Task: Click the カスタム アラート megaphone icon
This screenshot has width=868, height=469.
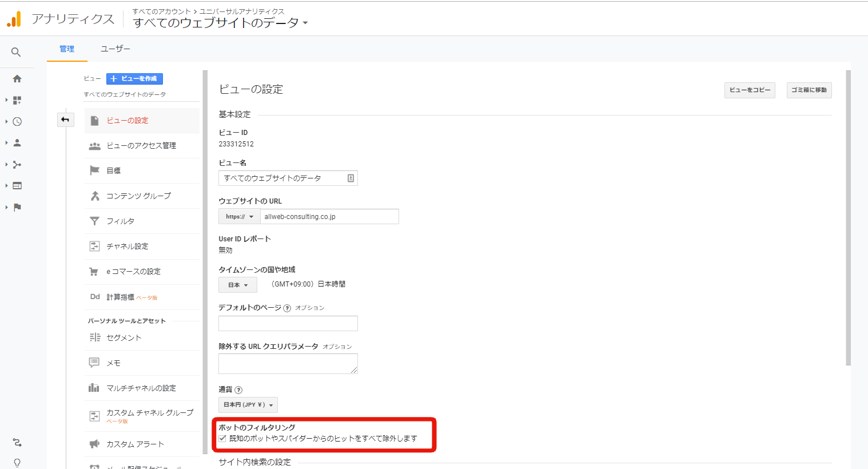Action: pyautogui.click(x=95, y=444)
